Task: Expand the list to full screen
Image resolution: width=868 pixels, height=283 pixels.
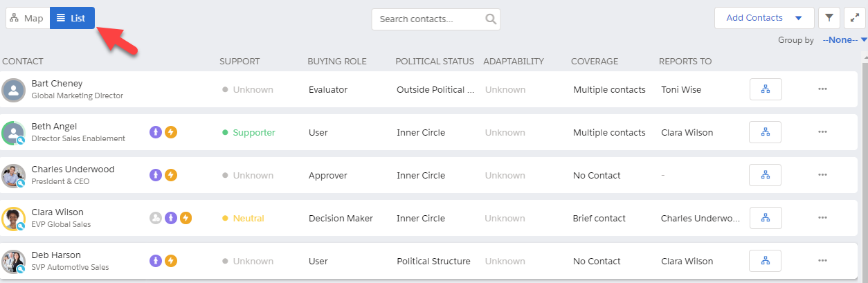Action: tap(856, 18)
